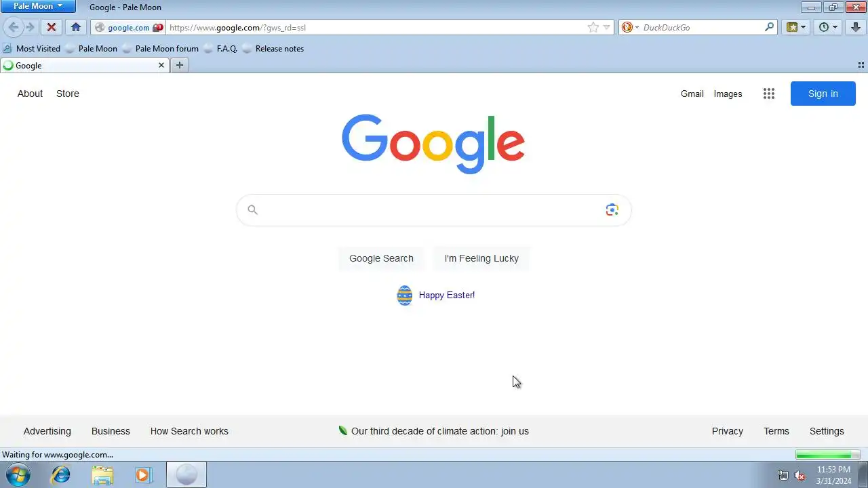
Task: Click the forward navigation arrow
Action: (30, 28)
